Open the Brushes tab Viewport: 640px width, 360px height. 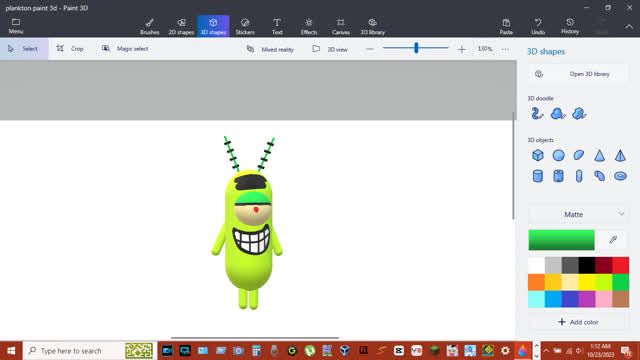tap(149, 26)
